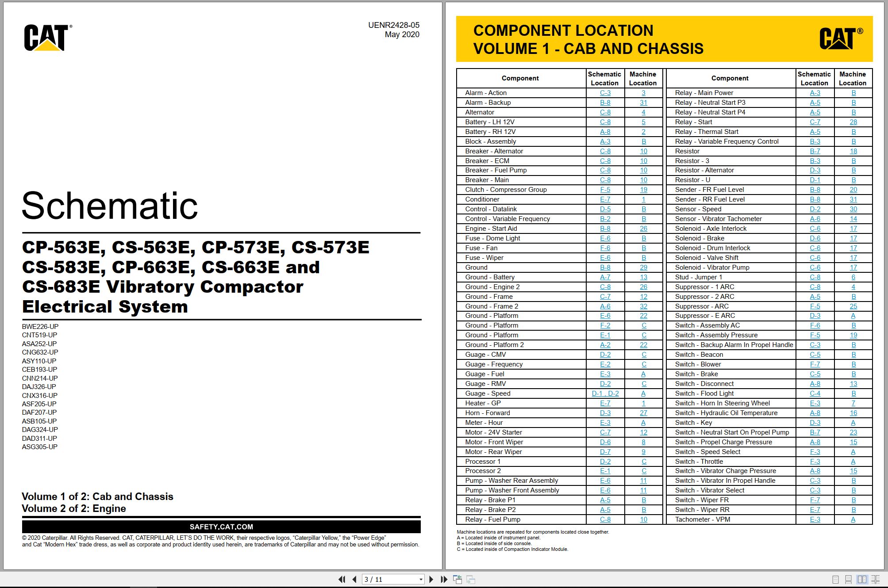Image resolution: width=888 pixels, height=588 pixels.
Task: Open machine location 26 for Engine - Start Aid
Action: coord(643,229)
